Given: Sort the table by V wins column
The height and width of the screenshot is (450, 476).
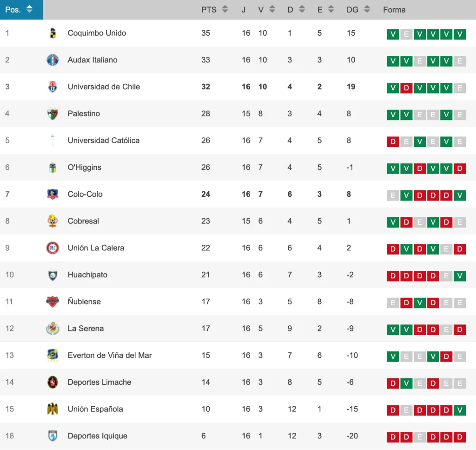Looking at the screenshot, I should click(272, 9).
